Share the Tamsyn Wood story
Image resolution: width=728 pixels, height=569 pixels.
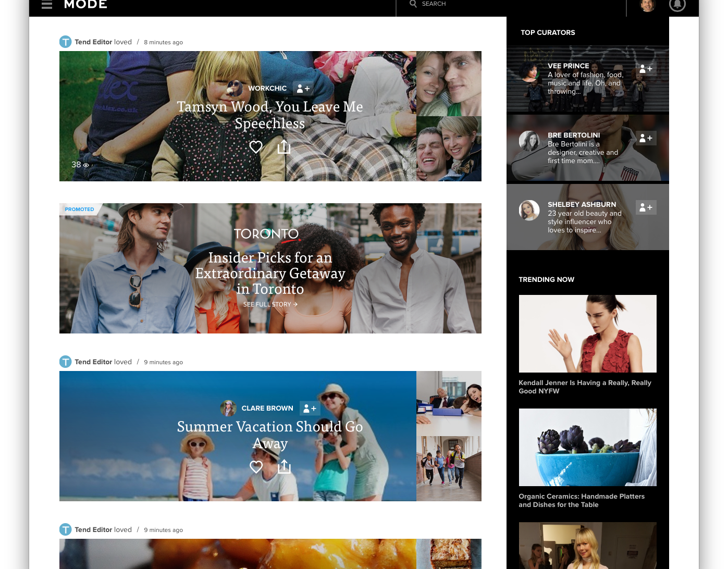tap(284, 147)
